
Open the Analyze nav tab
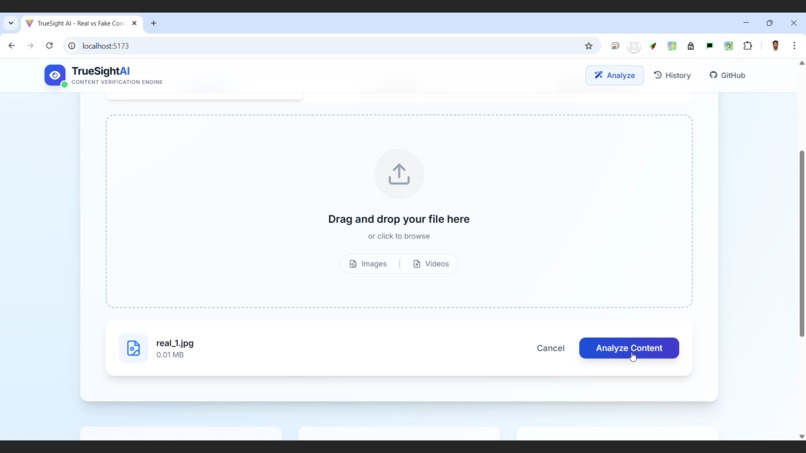(614, 75)
